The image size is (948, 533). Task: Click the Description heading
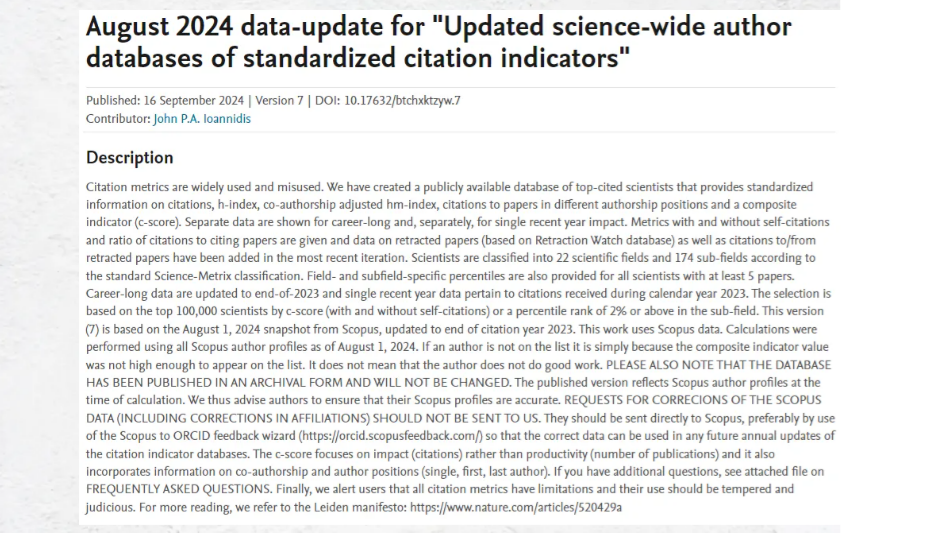coord(129,158)
